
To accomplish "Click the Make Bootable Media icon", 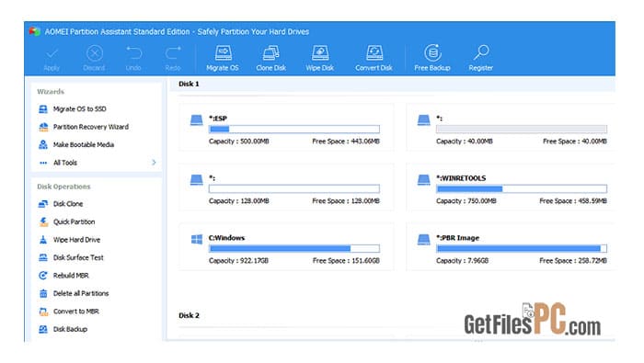I will (43, 145).
